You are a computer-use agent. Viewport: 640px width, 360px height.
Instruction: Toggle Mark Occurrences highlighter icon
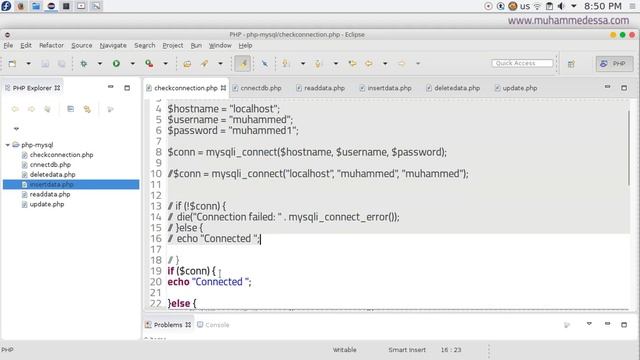tap(243, 64)
